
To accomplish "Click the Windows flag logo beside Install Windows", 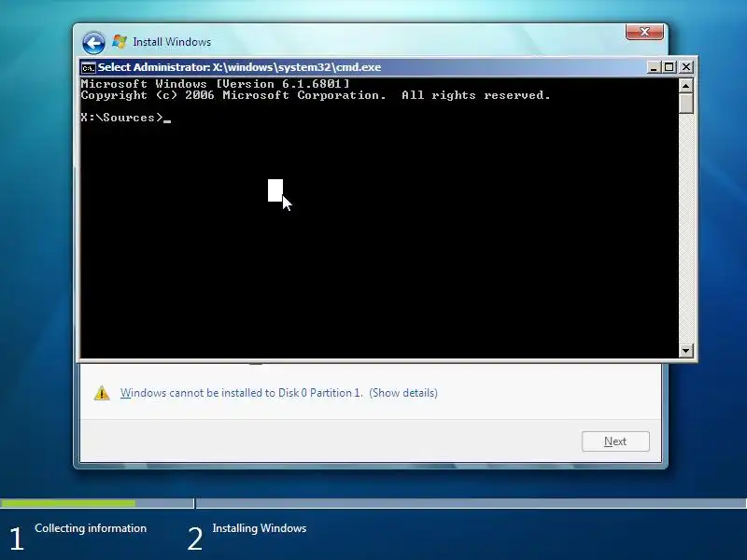I will (120, 41).
